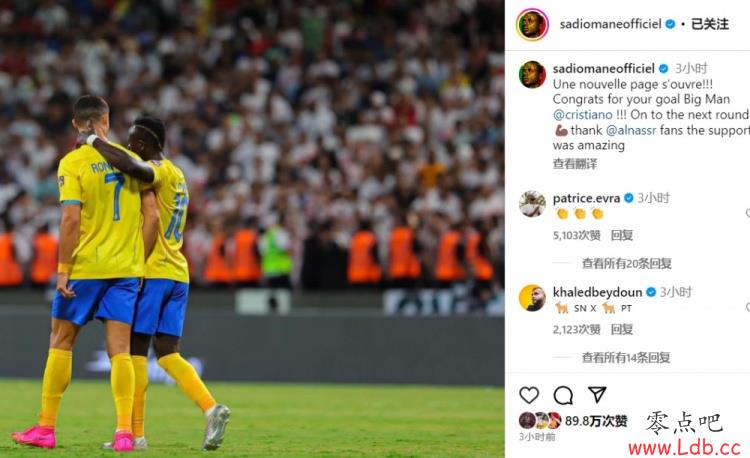This screenshot has width=750, height=458.
Task: Reply to khaledbeydoun's comment via 回复
Action: 622,329
